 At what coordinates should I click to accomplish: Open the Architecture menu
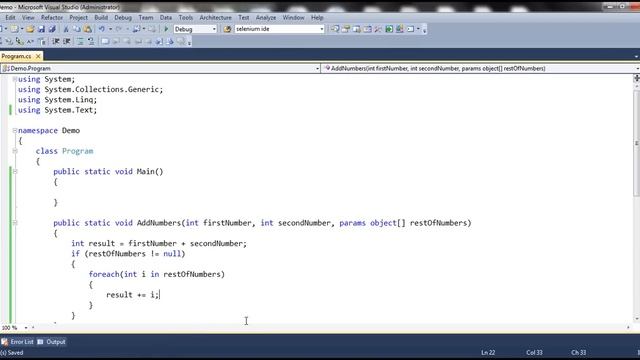[x=216, y=18]
